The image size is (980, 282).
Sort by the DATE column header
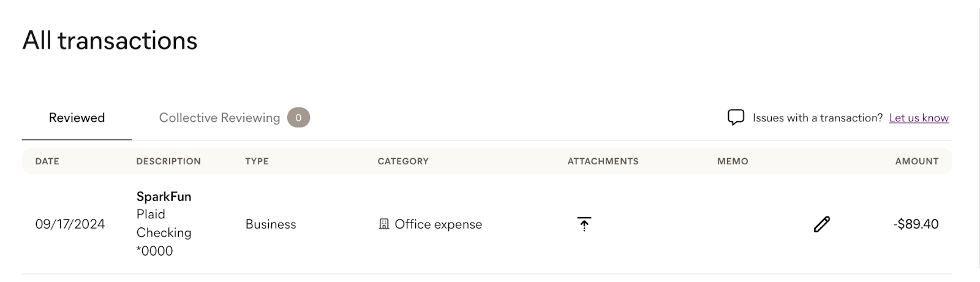point(47,161)
